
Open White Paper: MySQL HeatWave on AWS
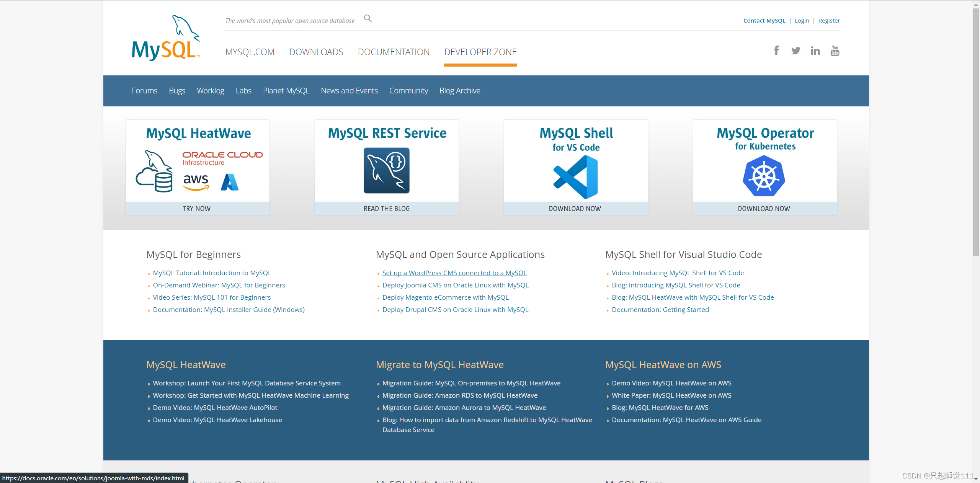coord(671,395)
